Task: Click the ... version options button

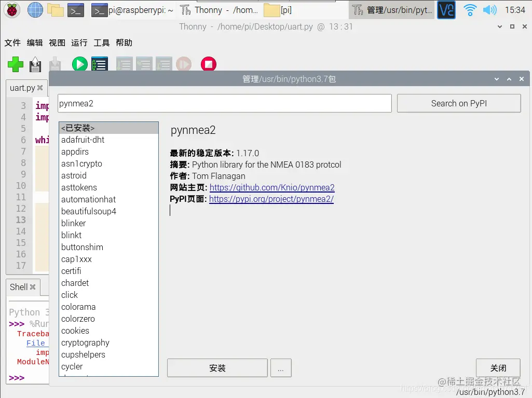Action: click(281, 368)
